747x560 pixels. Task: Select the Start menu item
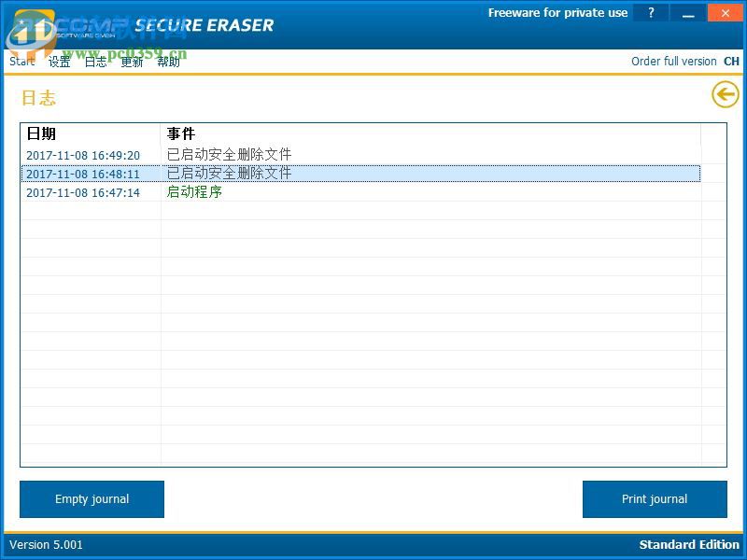tap(21, 61)
